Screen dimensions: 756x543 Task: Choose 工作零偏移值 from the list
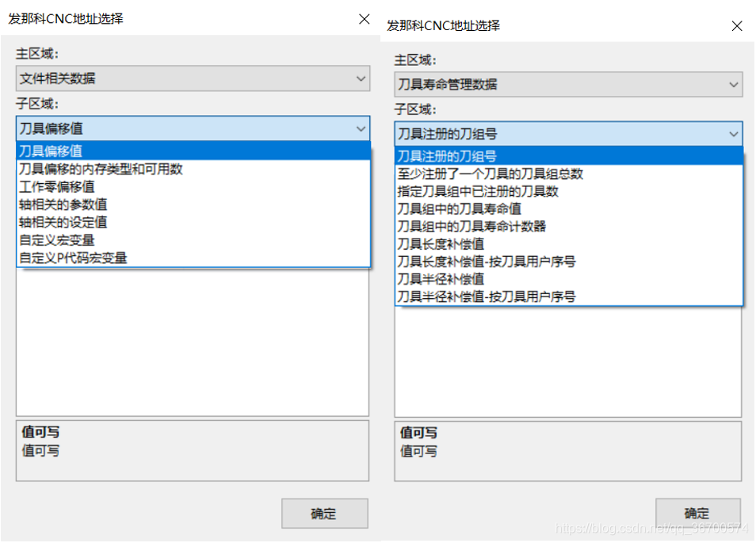point(193,186)
